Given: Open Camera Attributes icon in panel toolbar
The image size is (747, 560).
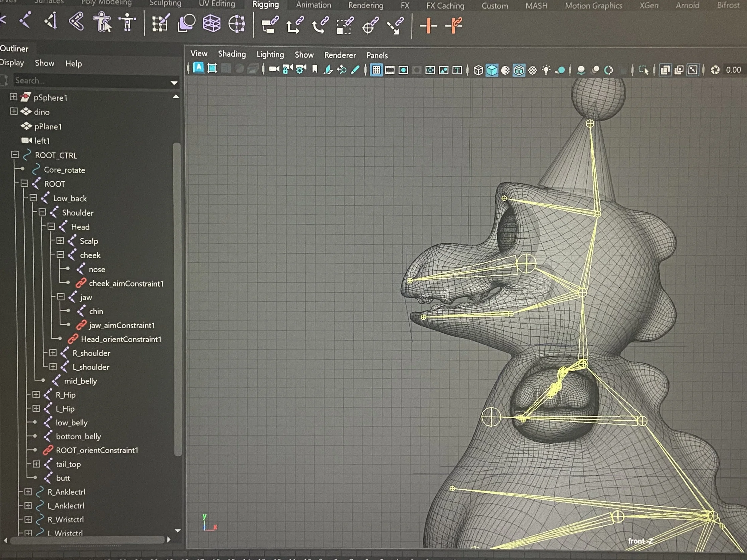Looking at the screenshot, I should coord(301,69).
